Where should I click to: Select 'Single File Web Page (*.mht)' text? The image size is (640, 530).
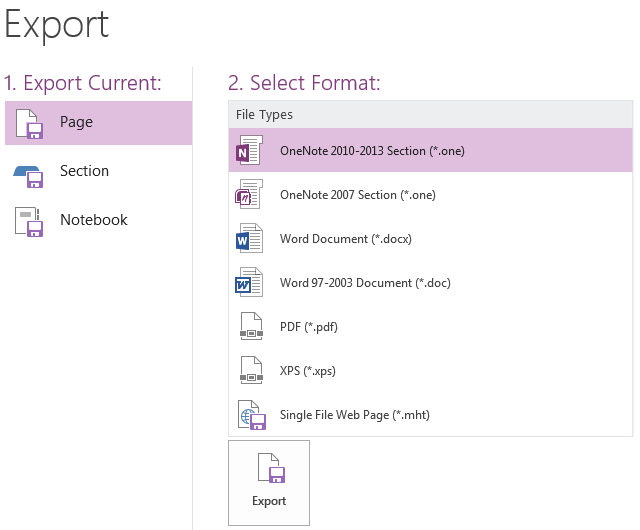coord(355,415)
